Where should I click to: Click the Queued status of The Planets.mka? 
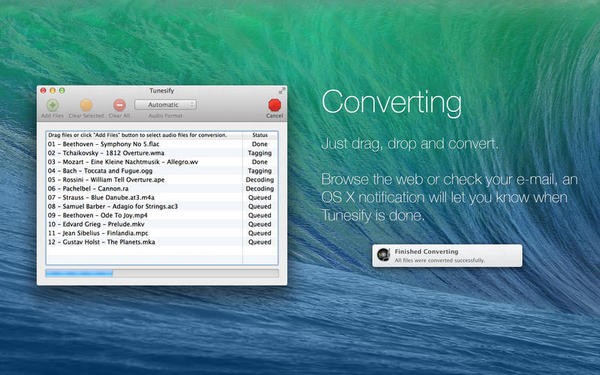point(260,242)
